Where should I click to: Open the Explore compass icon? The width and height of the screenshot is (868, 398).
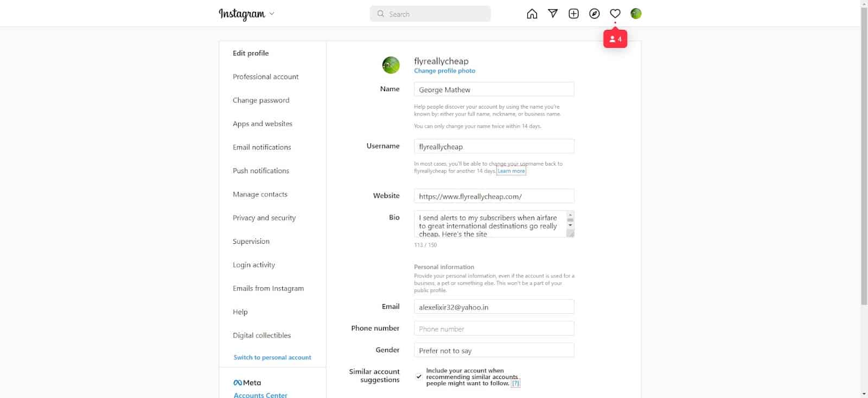click(595, 14)
